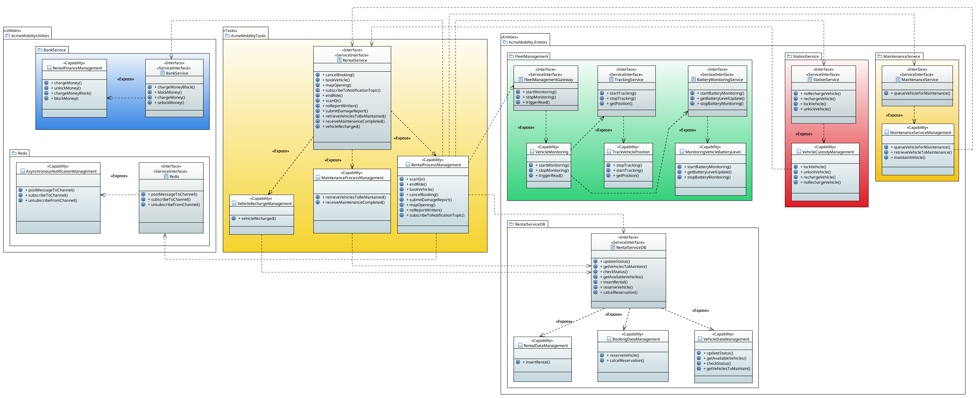The height and width of the screenshot is (398, 980).
Task: Select the RentalDataManagement class icon
Action: click(520, 346)
